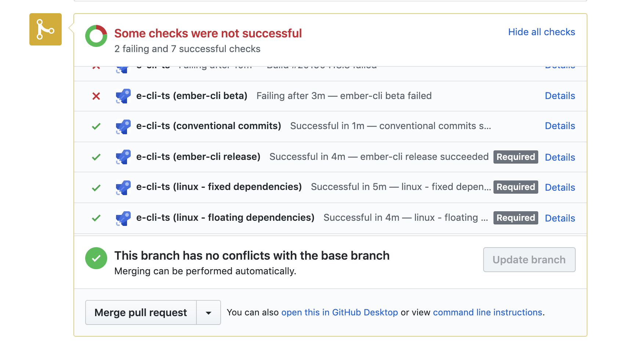Click the red X for ember-cli beta
The height and width of the screenshot is (344, 644).
(x=96, y=96)
